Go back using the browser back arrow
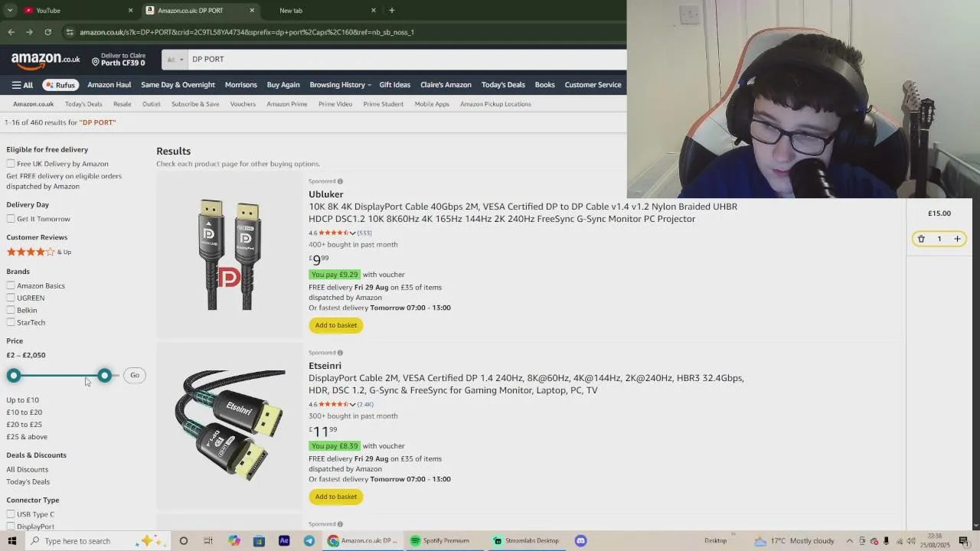The height and width of the screenshot is (551, 980). [11, 32]
